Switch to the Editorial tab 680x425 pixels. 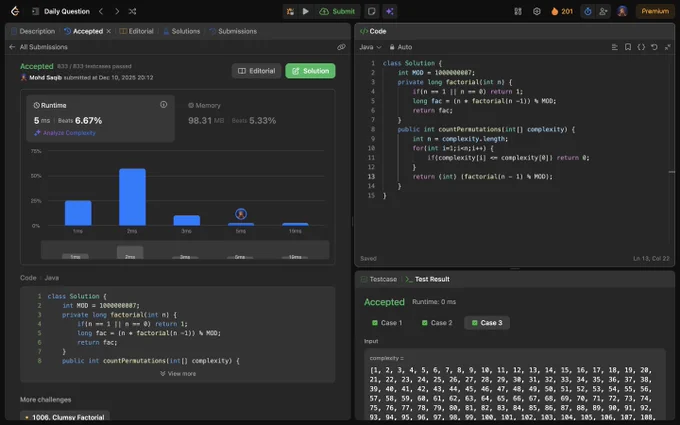click(136, 31)
